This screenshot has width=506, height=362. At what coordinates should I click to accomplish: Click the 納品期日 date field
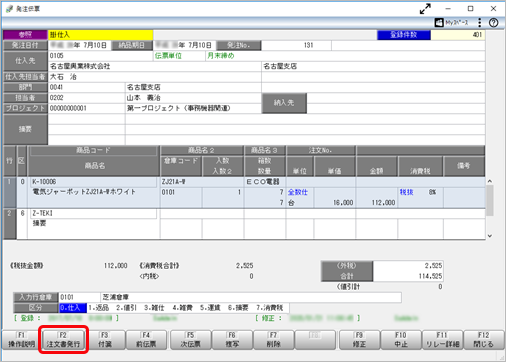click(x=185, y=45)
